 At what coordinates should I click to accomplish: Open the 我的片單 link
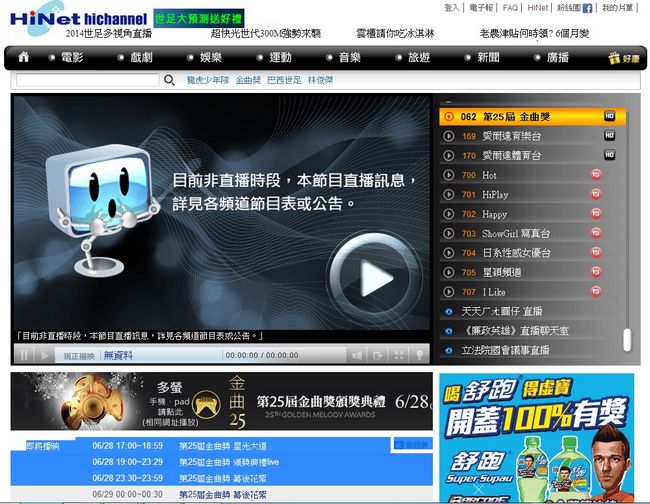(617, 8)
